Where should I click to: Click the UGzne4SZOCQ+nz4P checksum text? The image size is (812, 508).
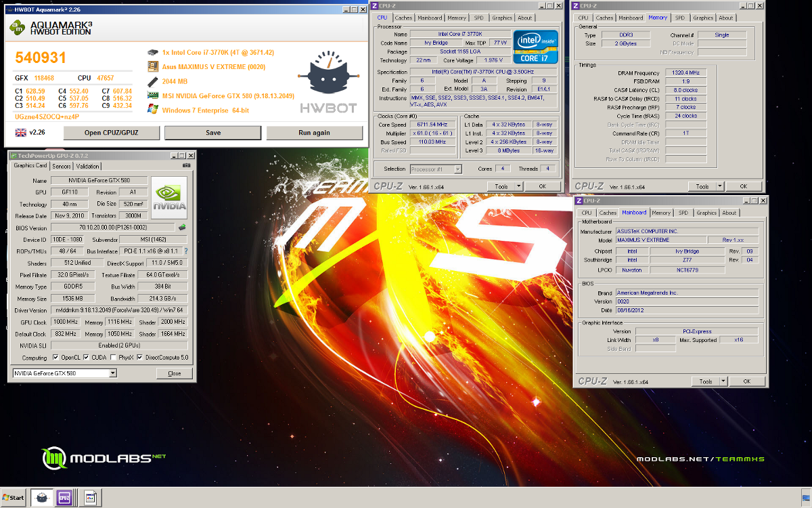pyautogui.click(x=47, y=117)
